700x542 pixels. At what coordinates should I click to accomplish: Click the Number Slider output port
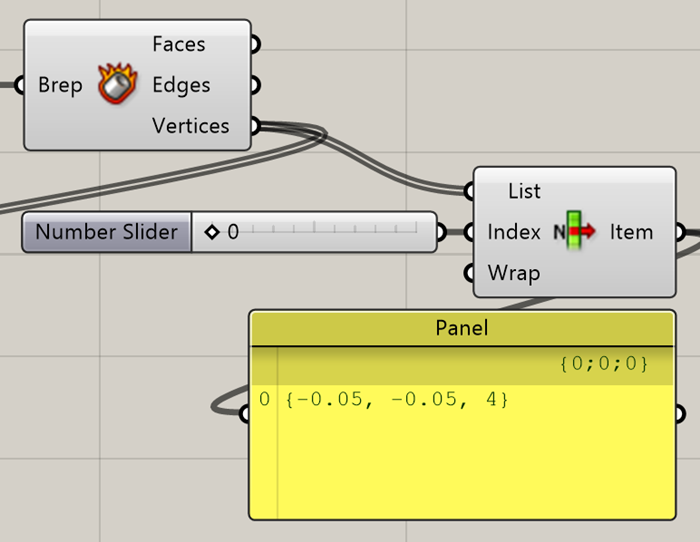tap(441, 233)
